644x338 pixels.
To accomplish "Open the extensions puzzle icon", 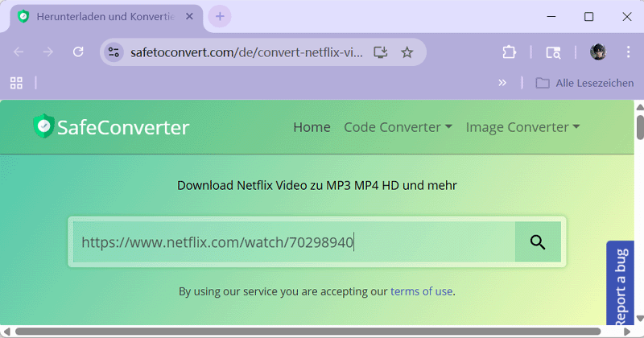I will [x=509, y=52].
